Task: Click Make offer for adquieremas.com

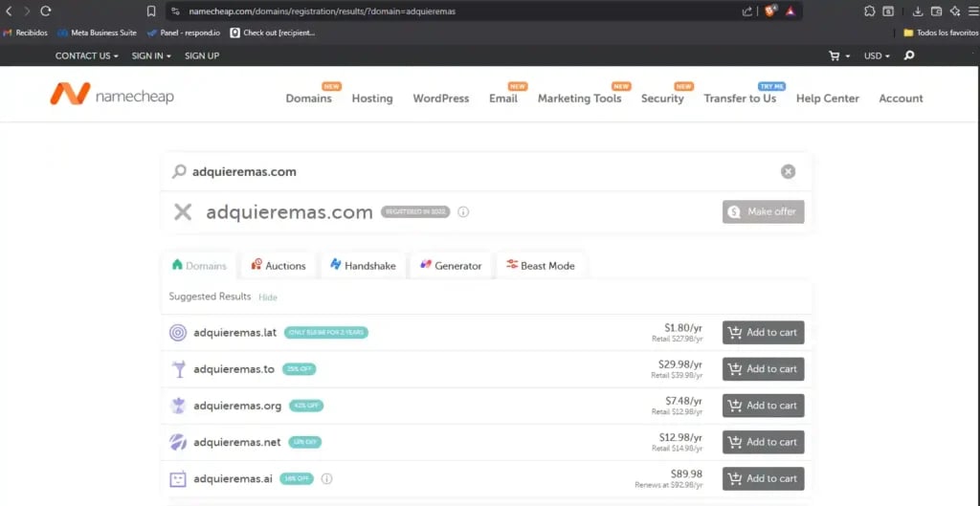Action: [763, 211]
